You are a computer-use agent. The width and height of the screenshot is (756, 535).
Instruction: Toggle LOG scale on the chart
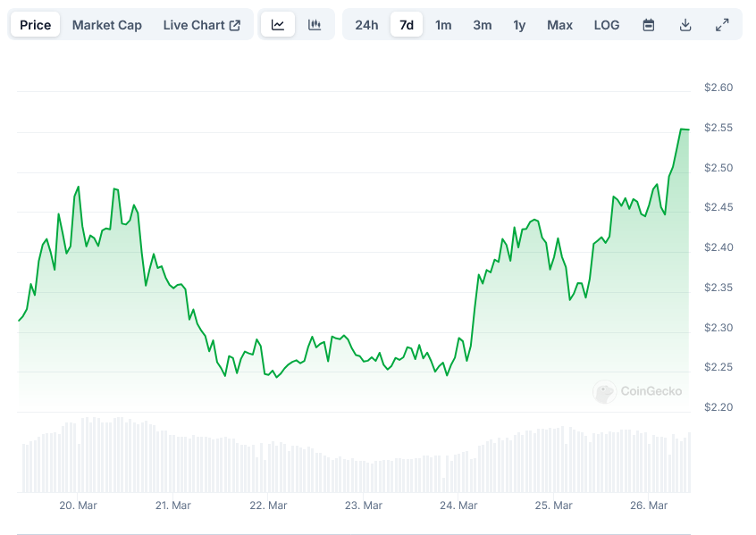[x=607, y=25]
